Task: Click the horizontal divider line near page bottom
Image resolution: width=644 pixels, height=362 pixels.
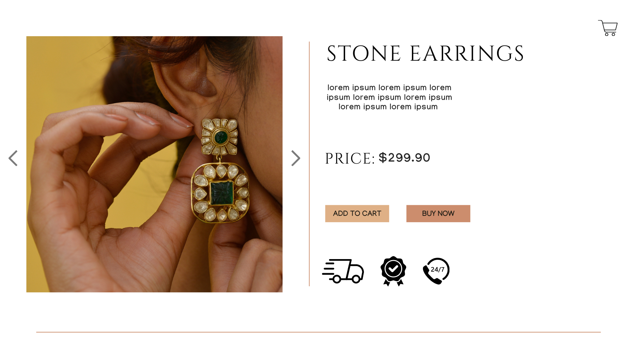Action: pos(318,332)
